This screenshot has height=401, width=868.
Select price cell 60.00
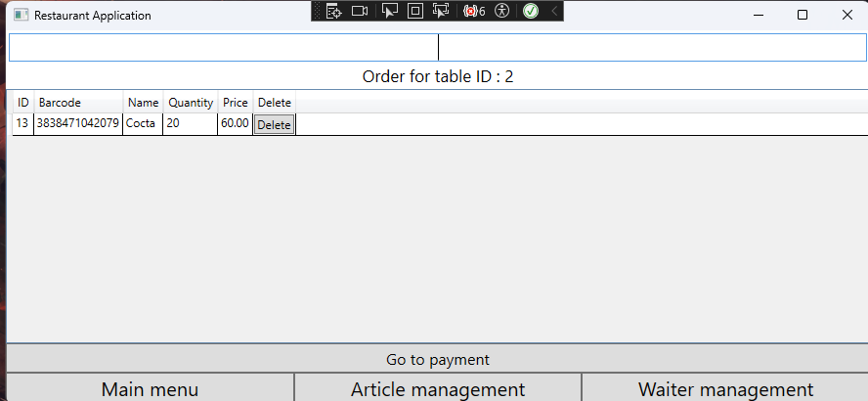point(236,123)
